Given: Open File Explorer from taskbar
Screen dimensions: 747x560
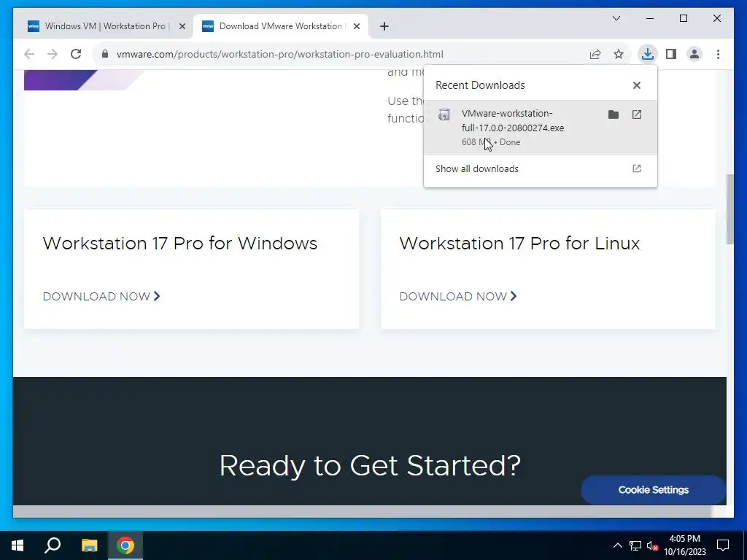Looking at the screenshot, I should pyautogui.click(x=89, y=545).
